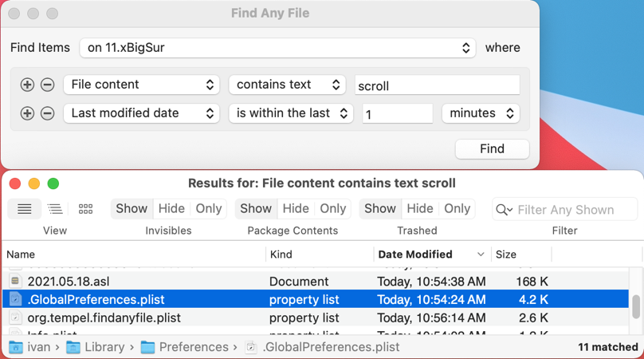
Task: Open the minutes time unit dropdown
Action: pos(481,113)
